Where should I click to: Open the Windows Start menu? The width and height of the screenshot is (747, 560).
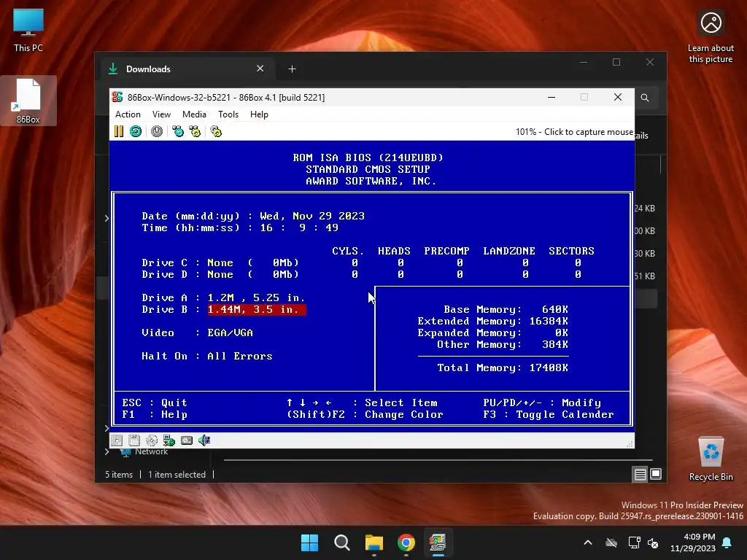(x=309, y=542)
